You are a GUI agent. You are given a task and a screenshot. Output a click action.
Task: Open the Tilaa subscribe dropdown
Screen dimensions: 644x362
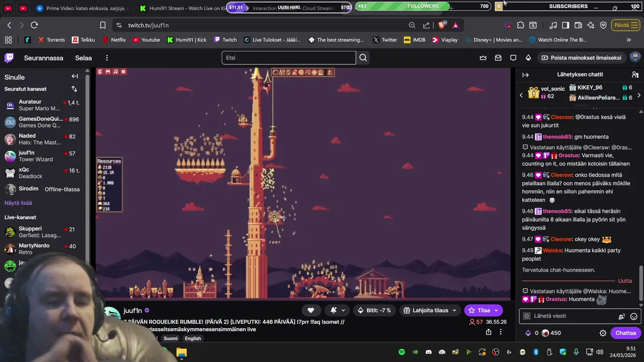(483, 310)
